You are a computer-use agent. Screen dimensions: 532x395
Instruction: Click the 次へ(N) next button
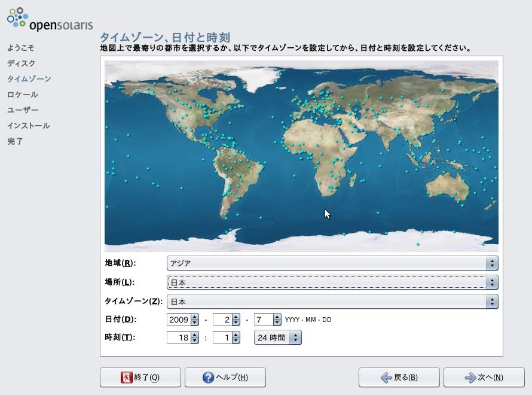(484, 377)
